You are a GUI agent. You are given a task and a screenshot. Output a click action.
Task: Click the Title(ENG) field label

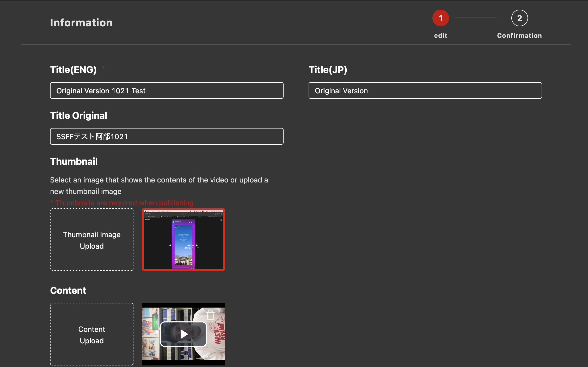(73, 70)
